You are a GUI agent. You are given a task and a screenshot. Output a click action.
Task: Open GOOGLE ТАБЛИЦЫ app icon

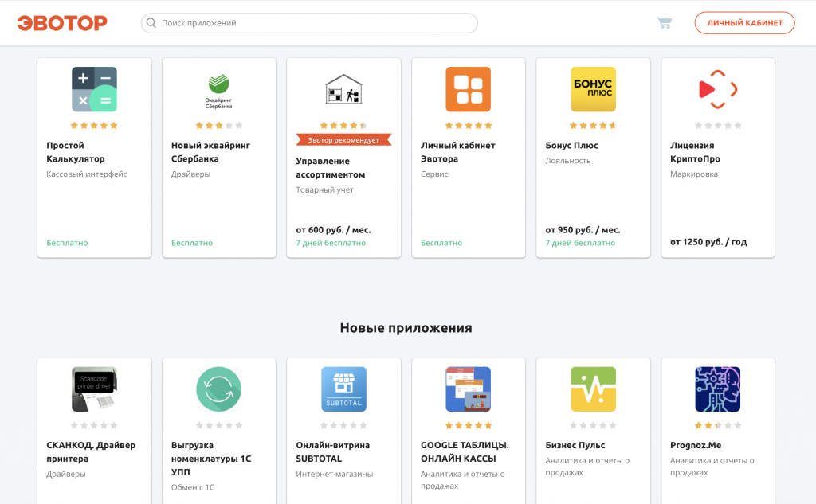click(469, 389)
